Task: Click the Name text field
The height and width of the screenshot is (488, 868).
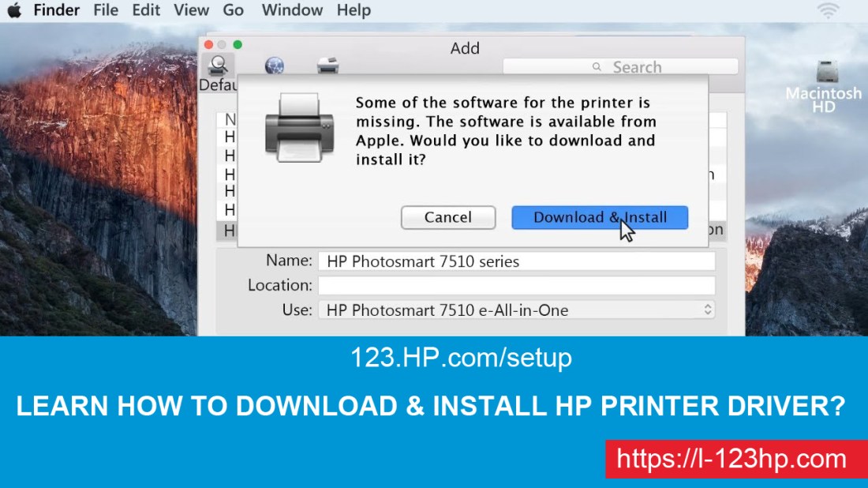Action: click(x=516, y=261)
